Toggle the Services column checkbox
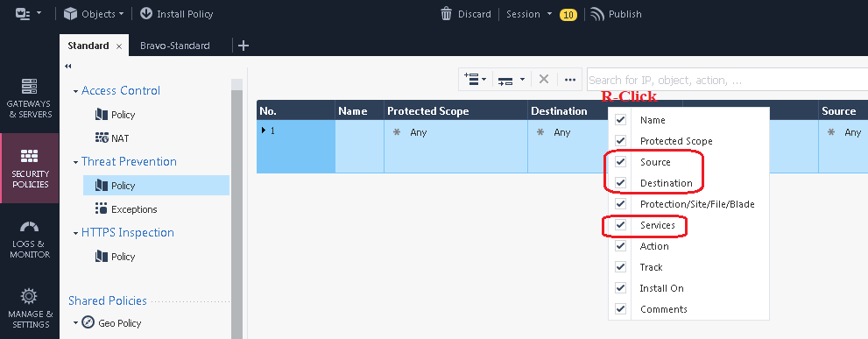 tap(620, 225)
